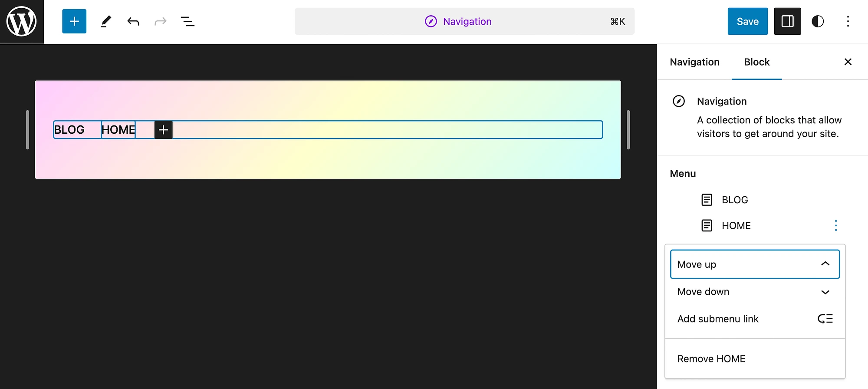The height and width of the screenshot is (389, 868).
Task: Choose Remove HOME
Action: click(x=755, y=359)
